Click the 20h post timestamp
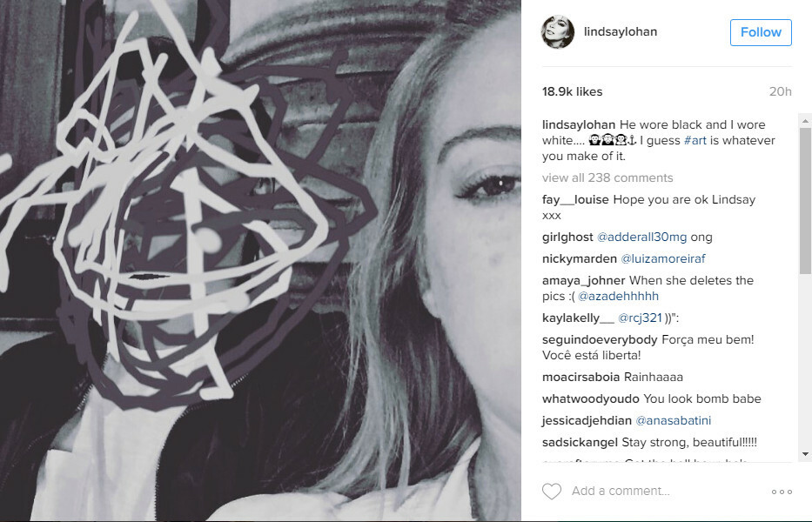Screen dimensions: 812x522 pyautogui.click(x=781, y=91)
